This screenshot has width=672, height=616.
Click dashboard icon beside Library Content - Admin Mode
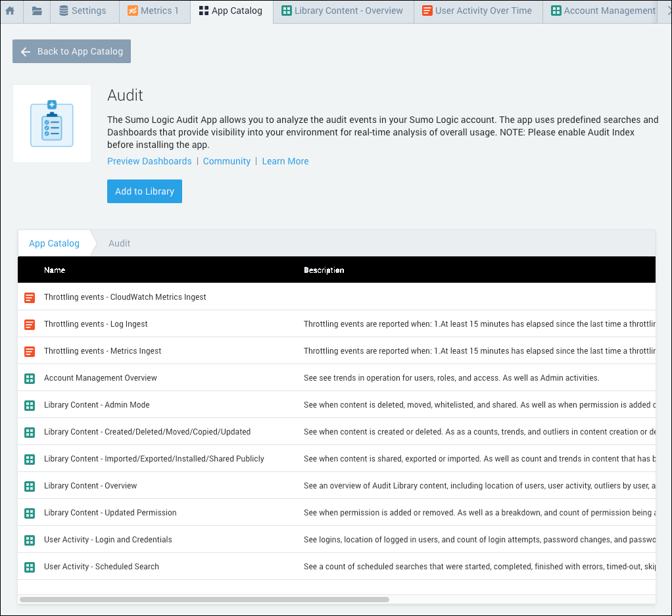click(x=29, y=405)
